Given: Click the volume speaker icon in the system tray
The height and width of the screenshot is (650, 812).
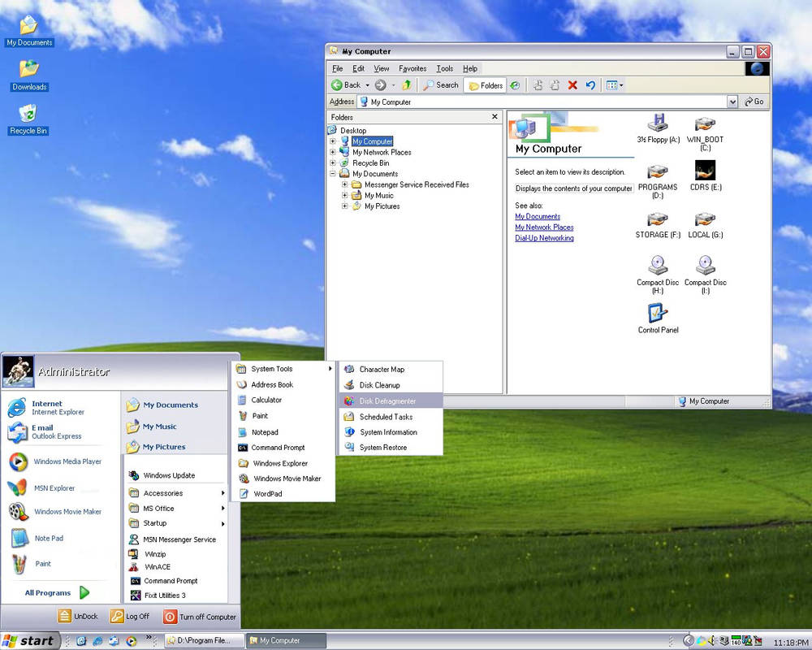Looking at the screenshot, I should [x=710, y=640].
